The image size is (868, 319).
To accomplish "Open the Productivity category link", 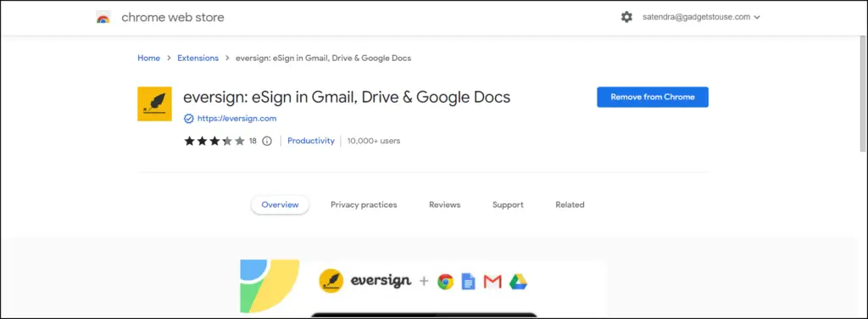I will coord(311,141).
